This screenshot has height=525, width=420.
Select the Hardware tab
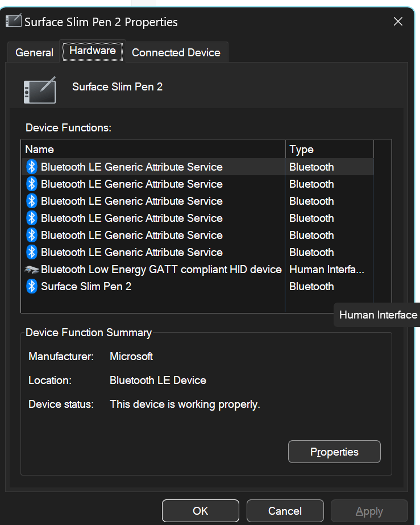click(93, 51)
